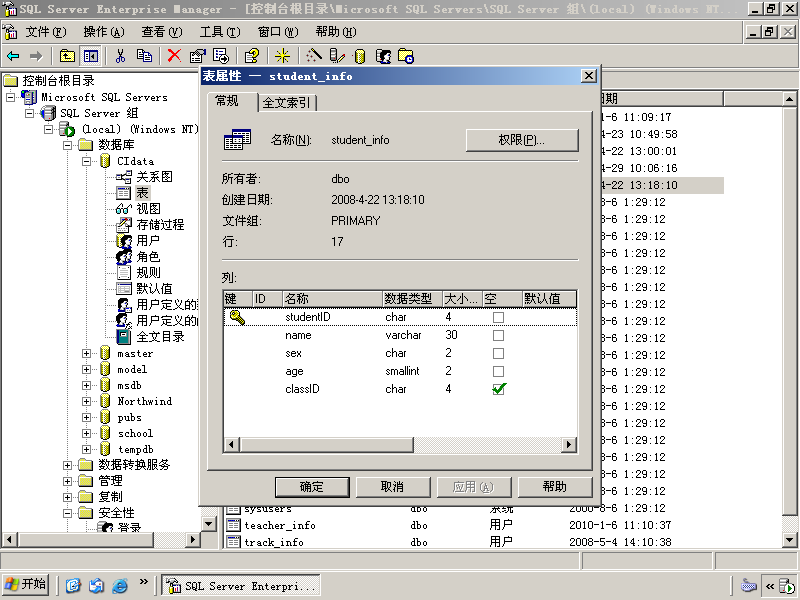Click the 权限(P)... button
Image resolution: width=800 pixels, height=600 pixels.
point(522,140)
